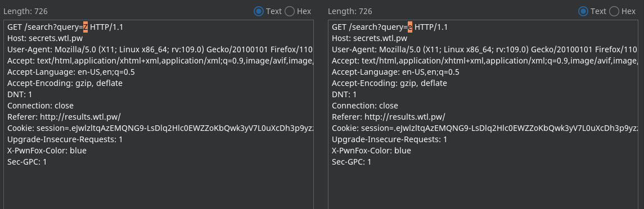Select the Text radio button in right panel
This screenshot has height=209, width=644.
tap(583, 11)
